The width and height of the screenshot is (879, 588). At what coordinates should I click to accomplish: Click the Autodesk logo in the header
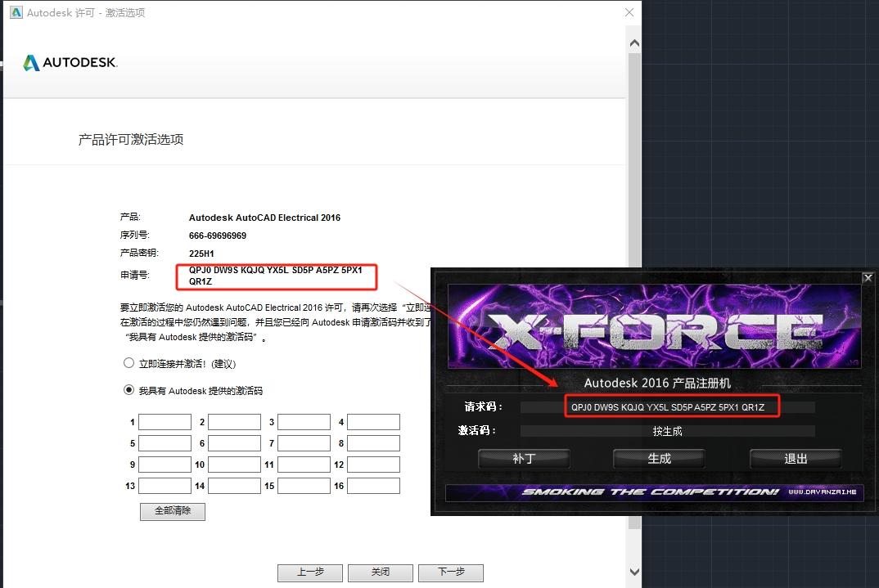click(70, 63)
